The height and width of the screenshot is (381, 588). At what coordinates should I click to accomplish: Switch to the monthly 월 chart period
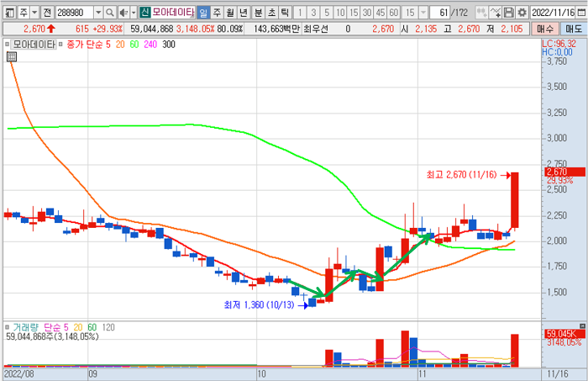[230, 13]
